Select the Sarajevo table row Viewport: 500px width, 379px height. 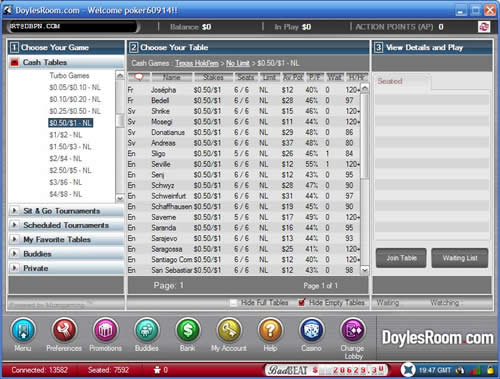point(244,238)
